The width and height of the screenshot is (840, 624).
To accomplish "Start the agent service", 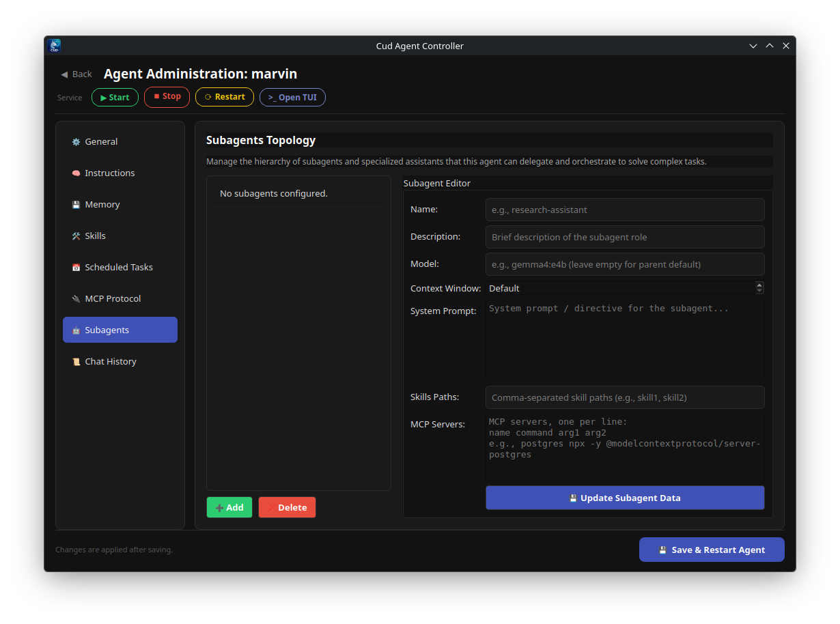I will [x=115, y=97].
